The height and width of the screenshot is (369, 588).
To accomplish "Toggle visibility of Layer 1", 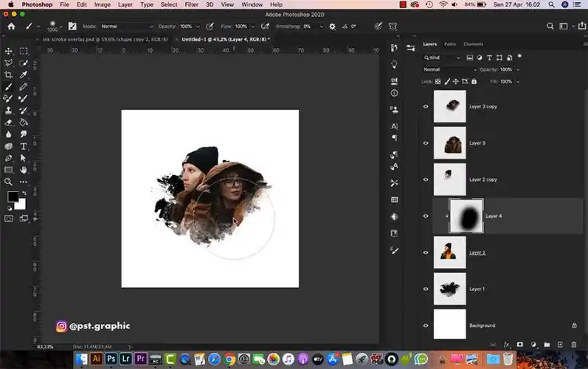I will 426,289.
